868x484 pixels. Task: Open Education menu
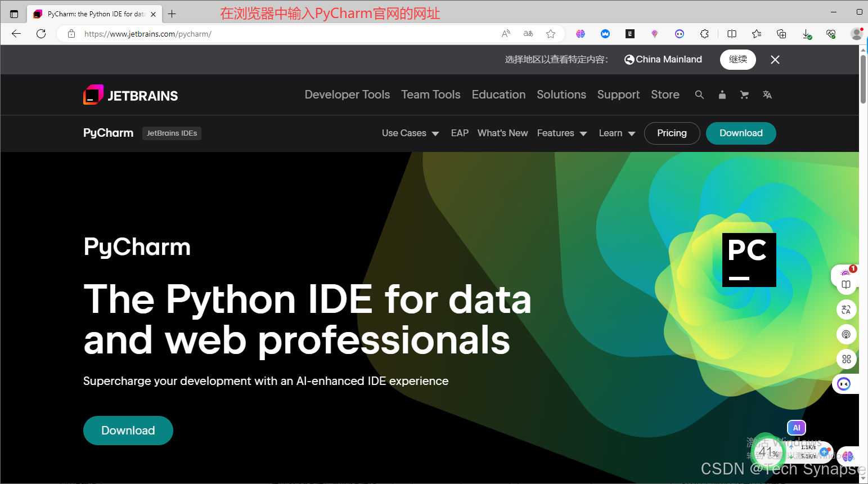[498, 95]
